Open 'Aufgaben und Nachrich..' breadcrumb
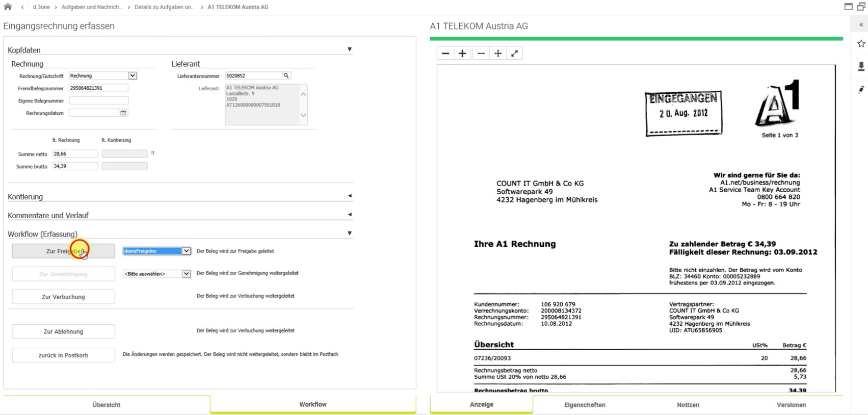This screenshot has height=415, width=868. [x=92, y=7]
